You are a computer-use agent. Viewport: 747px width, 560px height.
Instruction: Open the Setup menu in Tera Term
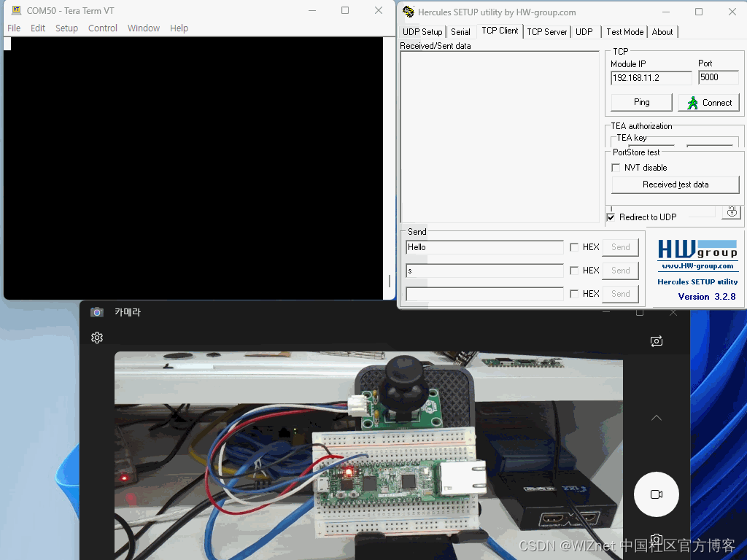click(x=66, y=28)
